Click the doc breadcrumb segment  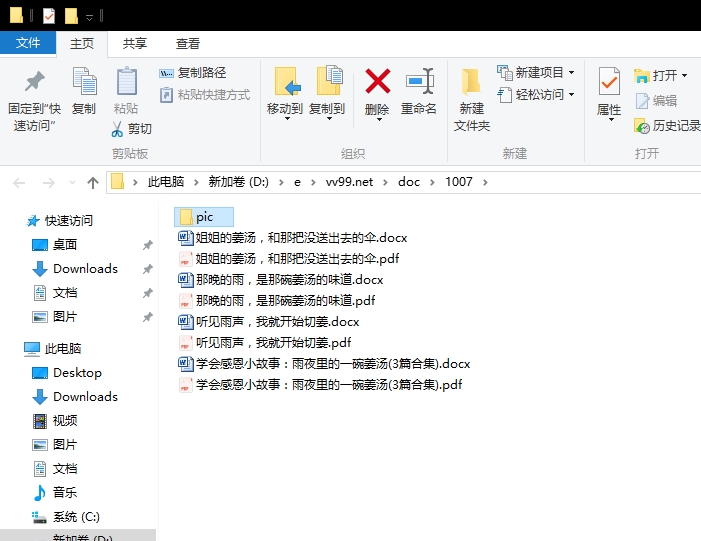tap(409, 182)
